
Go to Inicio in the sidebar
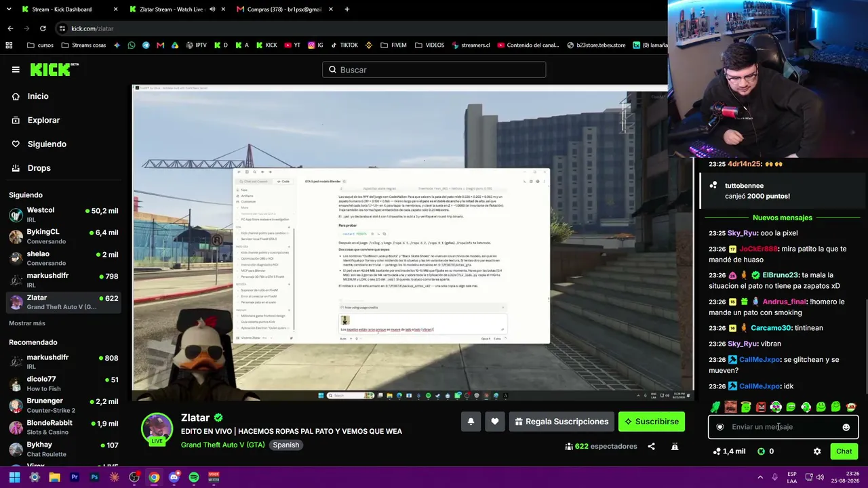[38, 96]
